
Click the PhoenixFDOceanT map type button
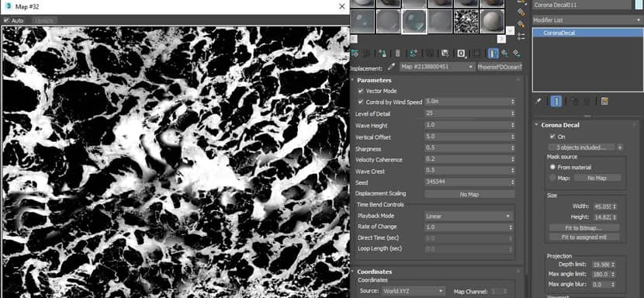coord(500,67)
